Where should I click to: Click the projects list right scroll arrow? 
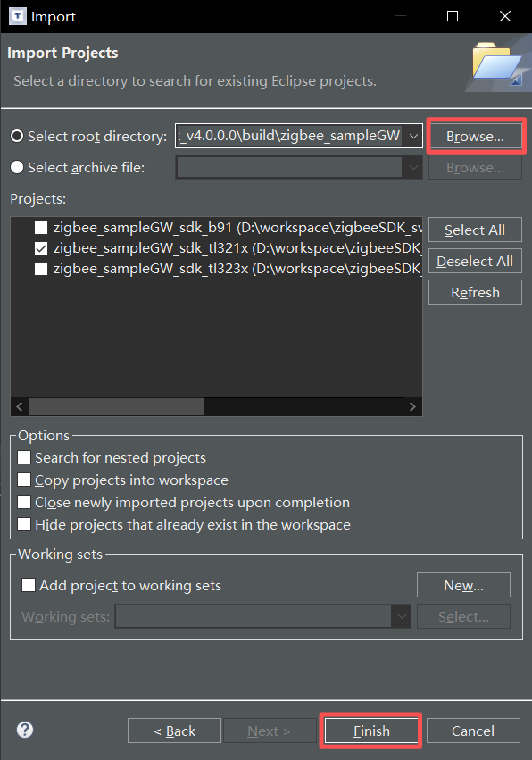[x=412, y=406]
